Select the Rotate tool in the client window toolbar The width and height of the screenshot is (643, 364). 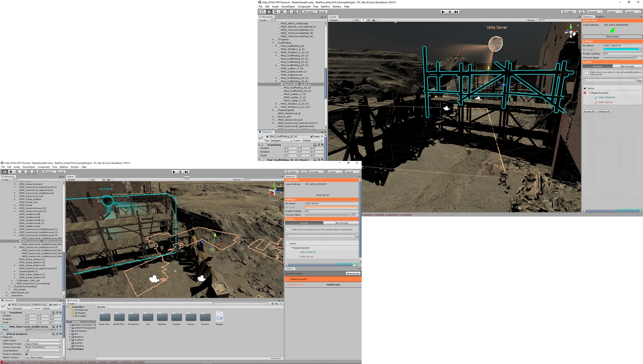click(275, 12)
